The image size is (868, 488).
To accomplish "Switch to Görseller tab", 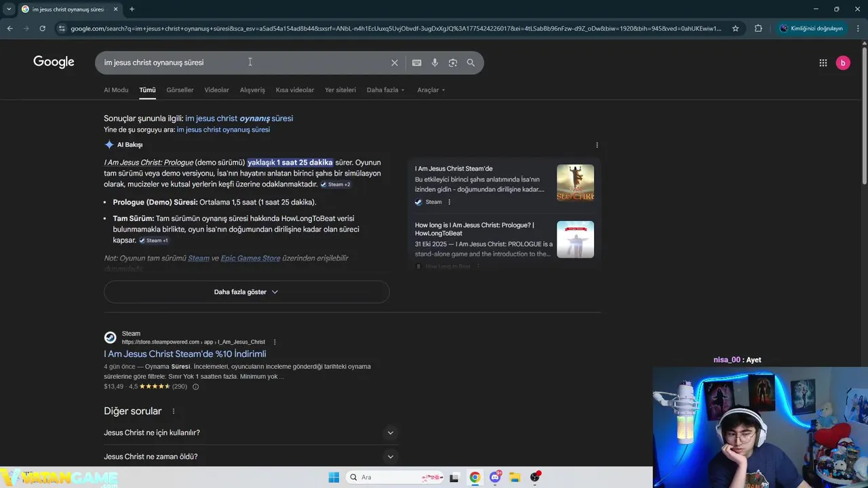I will pyautogui.click(x=180, y=90).
